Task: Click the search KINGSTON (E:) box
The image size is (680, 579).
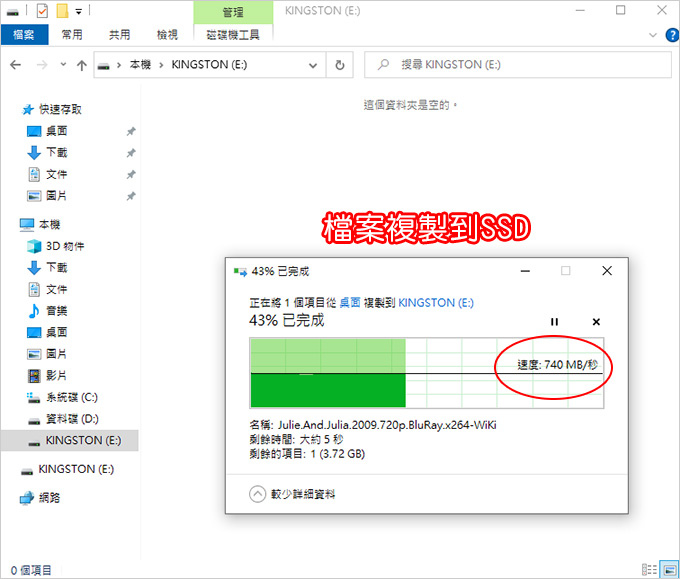Action: click(x=518, y=65)
